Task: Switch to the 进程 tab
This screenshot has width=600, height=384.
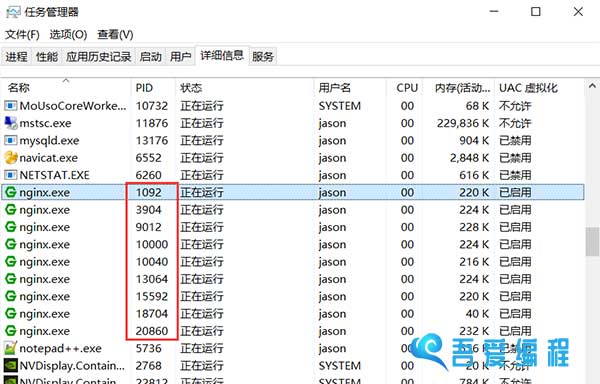Action: pos(16,57)
